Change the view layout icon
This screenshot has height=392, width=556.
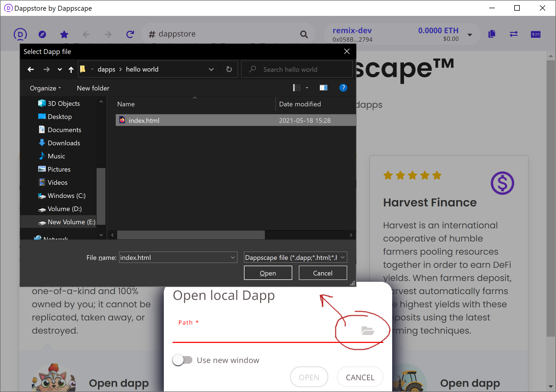(x=297, y=88)
